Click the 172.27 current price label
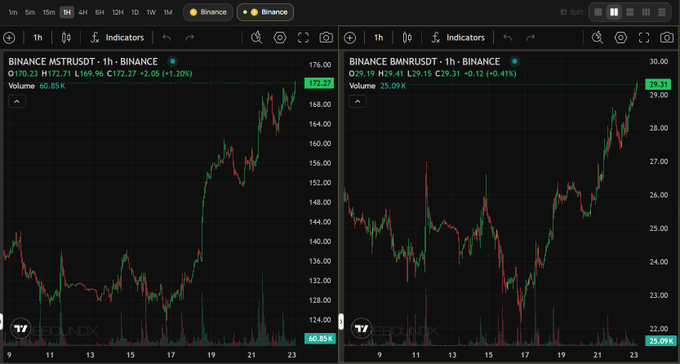The image size is (680, 364). pyautogui.click(x=320, y=83)
